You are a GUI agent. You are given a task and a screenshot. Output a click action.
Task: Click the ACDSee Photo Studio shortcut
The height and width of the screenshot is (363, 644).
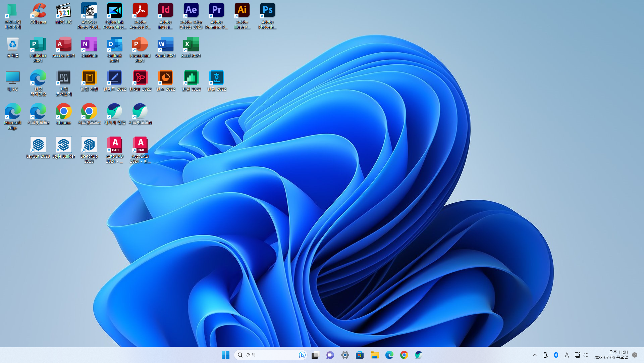[89, 15]
